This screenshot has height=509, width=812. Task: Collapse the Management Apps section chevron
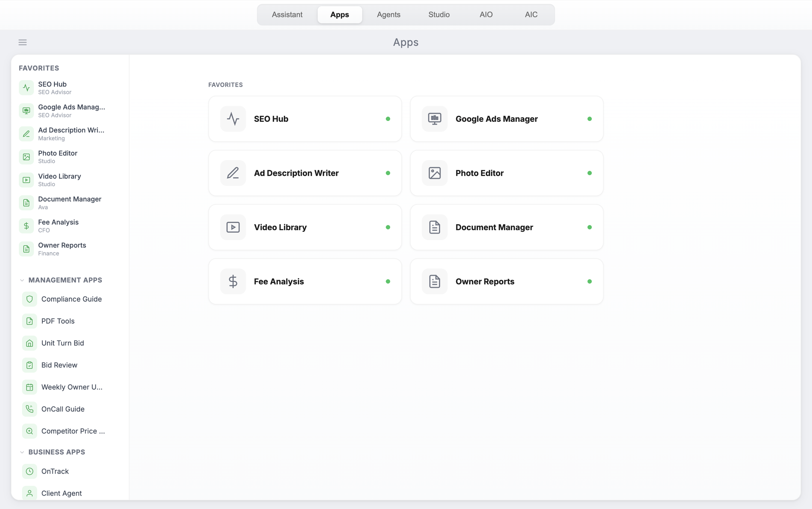22,280
